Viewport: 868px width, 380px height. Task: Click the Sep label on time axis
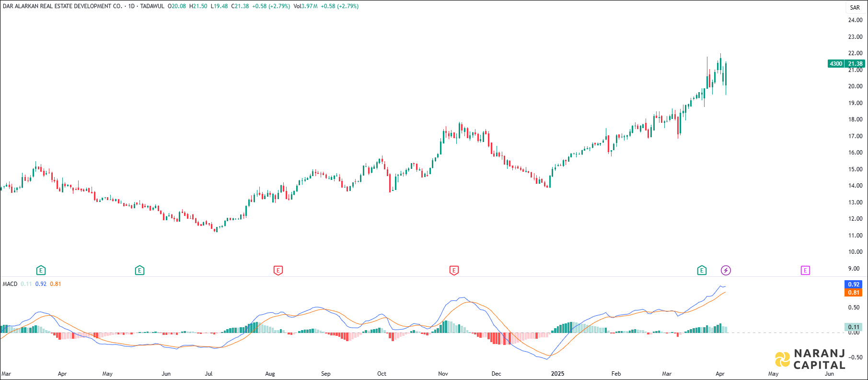click(326, 374)
